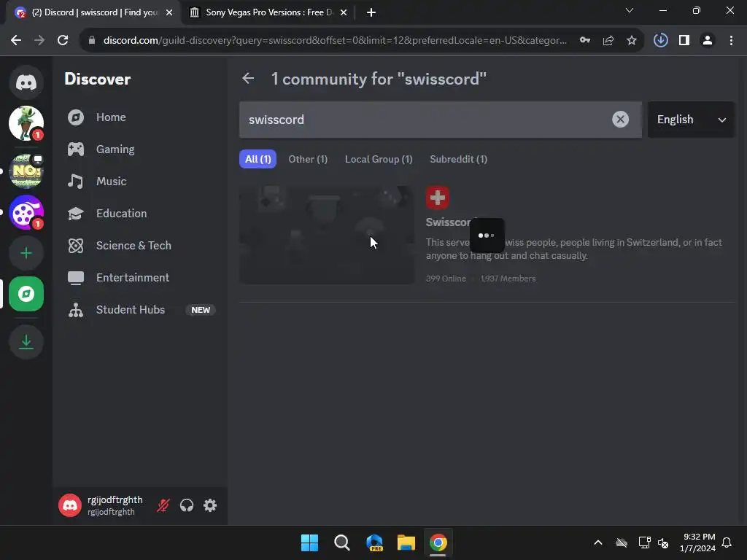
Task: Click the Download Apps arrow icon
Action: point(26,342)
